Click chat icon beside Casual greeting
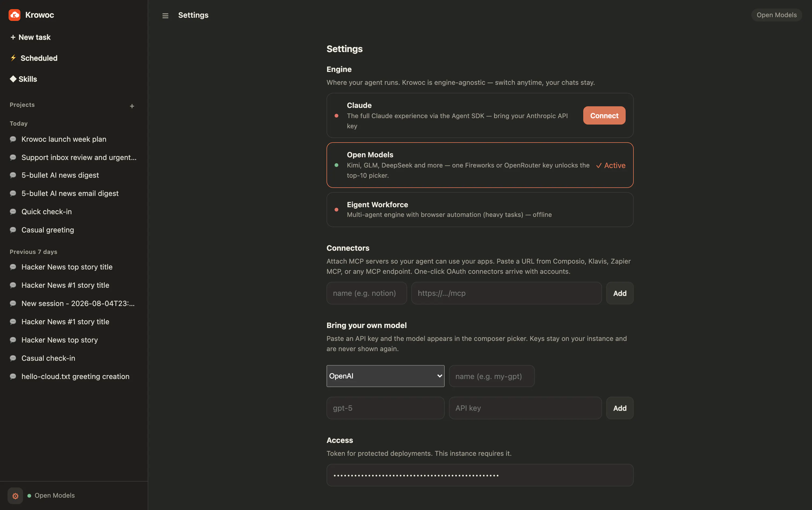Image resolution: width=812 pixels, height=510 pixels. click(x=13, y=230)
